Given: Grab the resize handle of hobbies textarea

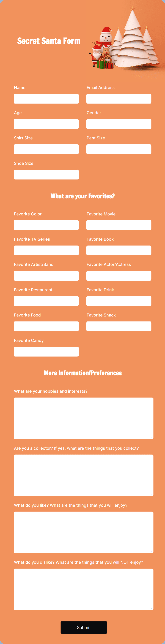Looking at the screenshot, I should coord(152,437).
